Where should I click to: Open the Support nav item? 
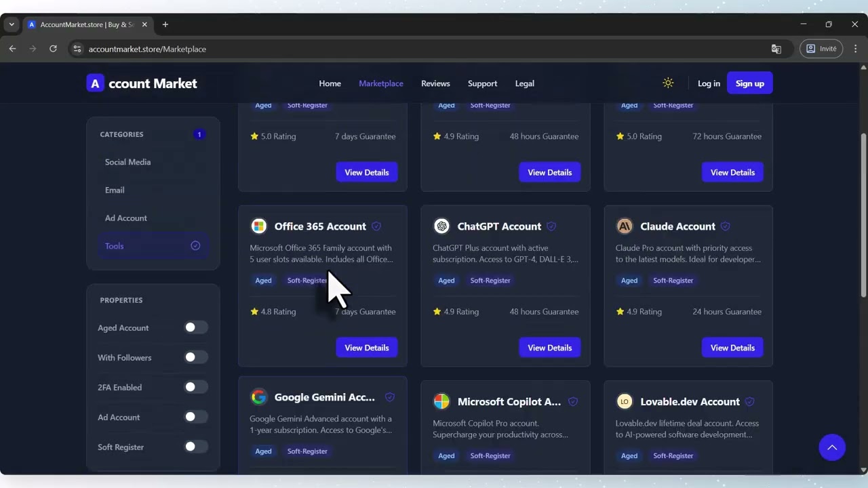[x=482, y=83]
